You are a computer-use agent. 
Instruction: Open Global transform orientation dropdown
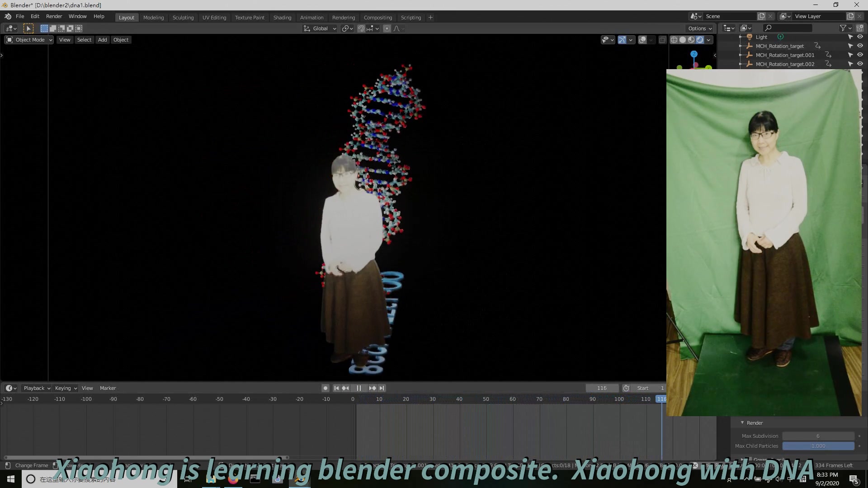point(320,28)
